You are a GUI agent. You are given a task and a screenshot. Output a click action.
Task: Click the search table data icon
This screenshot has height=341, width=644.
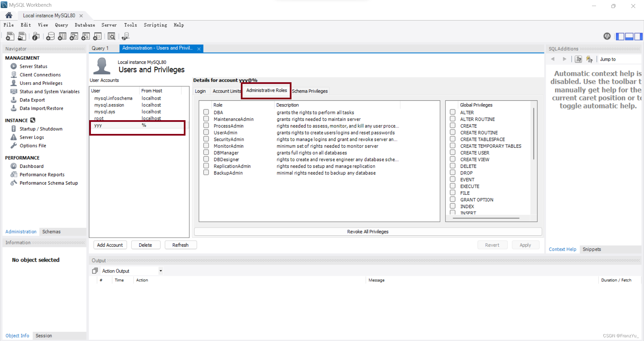coord(111,36)
